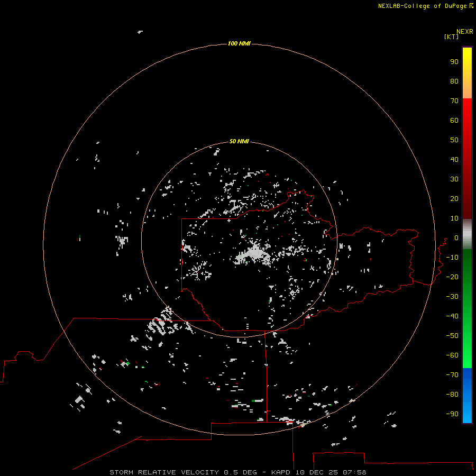This screenshot has width=476, height=476.
Task: Click the blue segment of the color bar
Action: 467,396
